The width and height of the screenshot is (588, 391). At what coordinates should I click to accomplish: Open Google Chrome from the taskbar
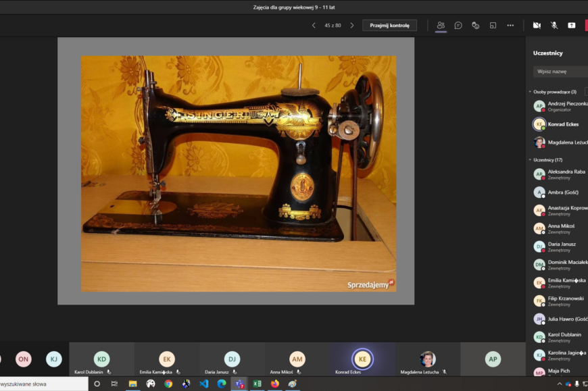(x=168, y=384)
